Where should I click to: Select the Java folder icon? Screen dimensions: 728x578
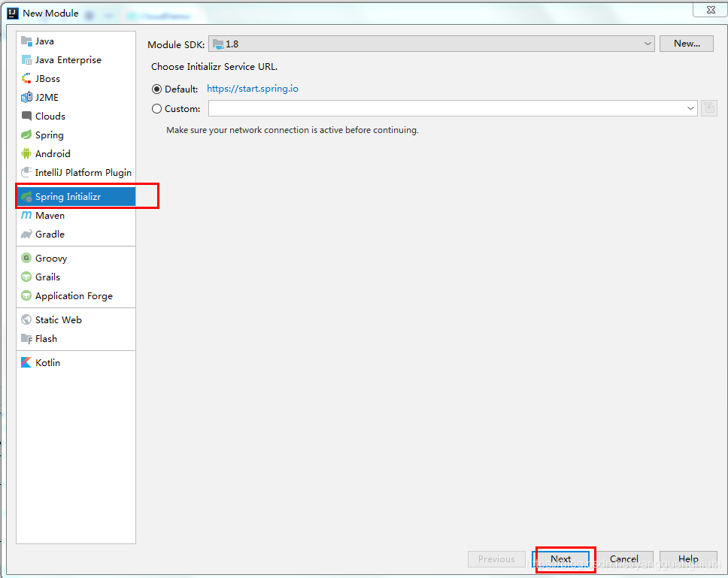[26, 41]
